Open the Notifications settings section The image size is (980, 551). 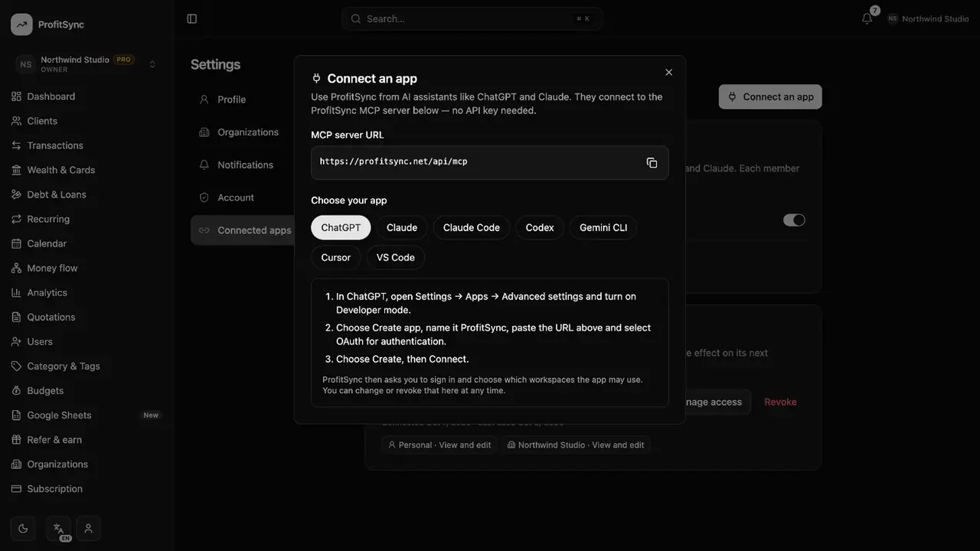pos(242,165)
